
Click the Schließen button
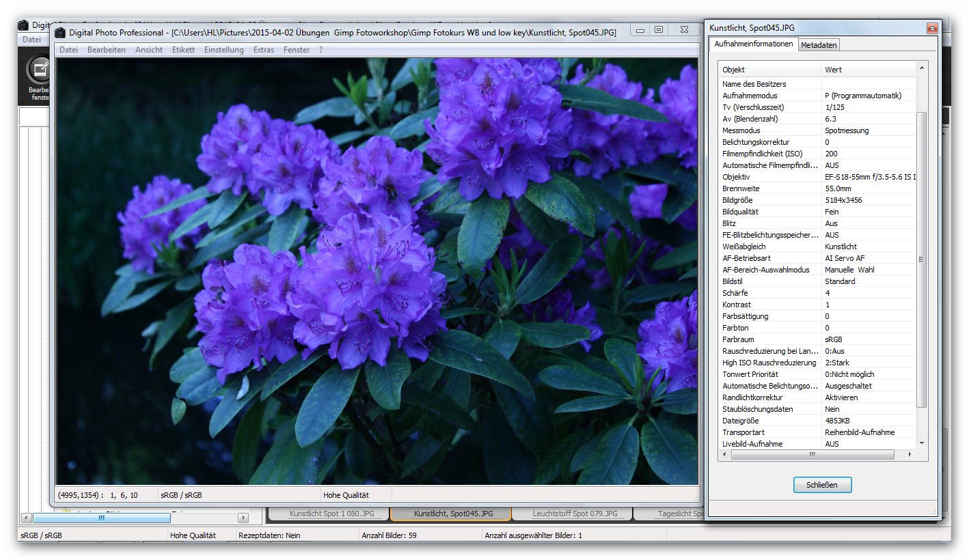[x=823, y=485]
